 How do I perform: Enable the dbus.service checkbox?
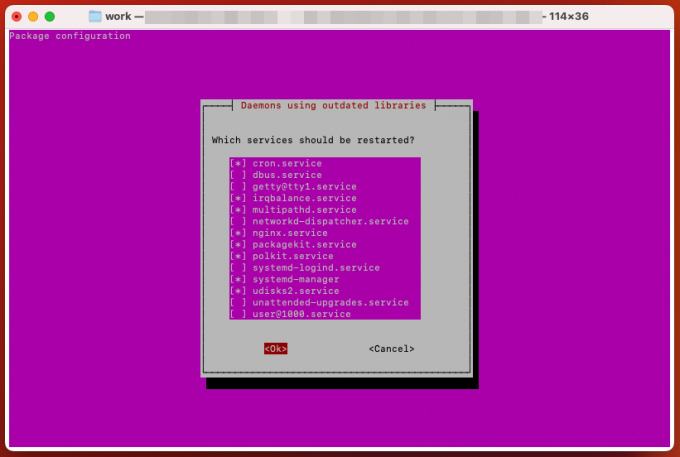[237, 175]
